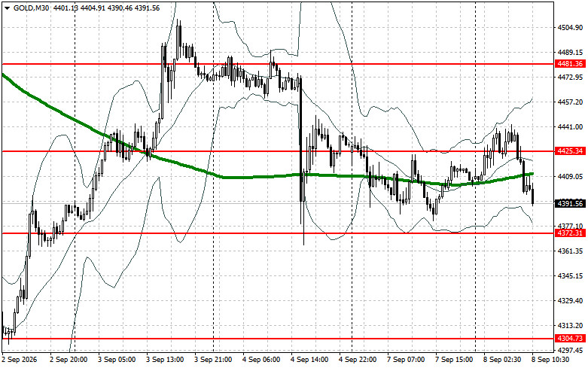Click time axis label 2 Sep 20:00

click(x=69, y=360)
